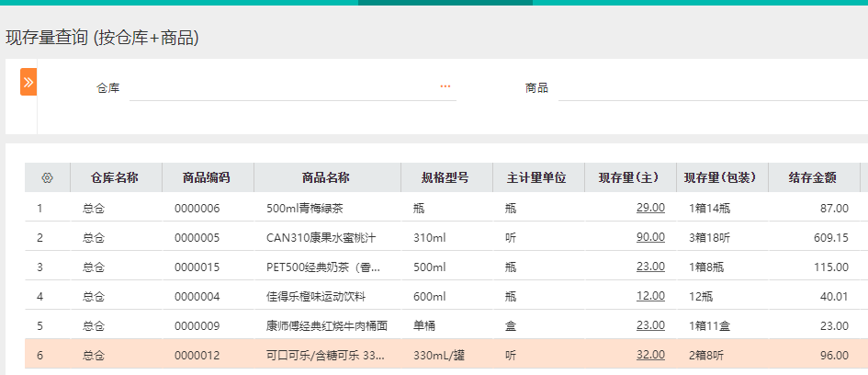The width and height of the screenshot is (868, 375).
Task: Click 总仓 warehouse cell in row 6
Action: click(x=94, y=356)
